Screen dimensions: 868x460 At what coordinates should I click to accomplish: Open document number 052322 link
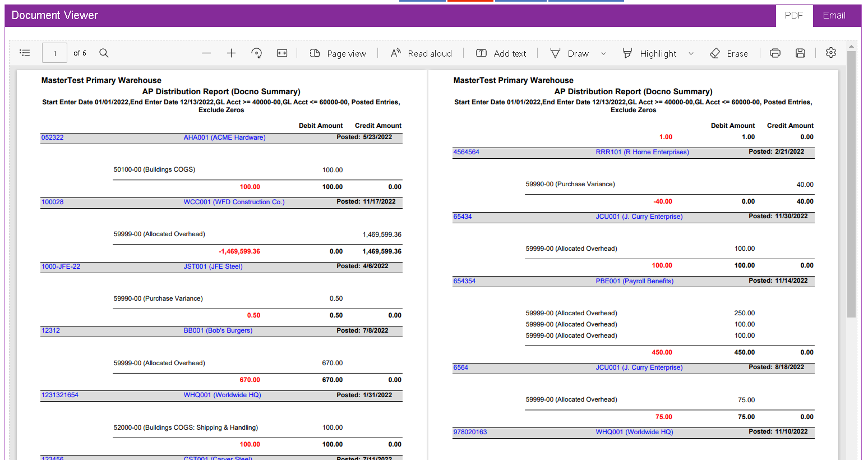(x=52, y=137)
